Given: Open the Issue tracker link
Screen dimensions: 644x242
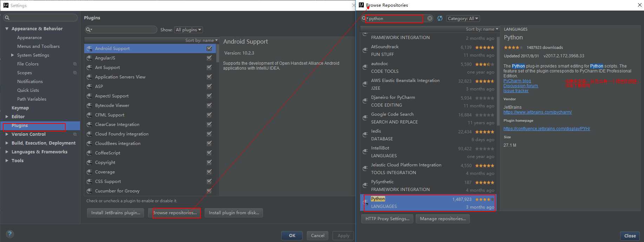Looking at the screenshot, I should pyautogui.click(x=516, y=91).
